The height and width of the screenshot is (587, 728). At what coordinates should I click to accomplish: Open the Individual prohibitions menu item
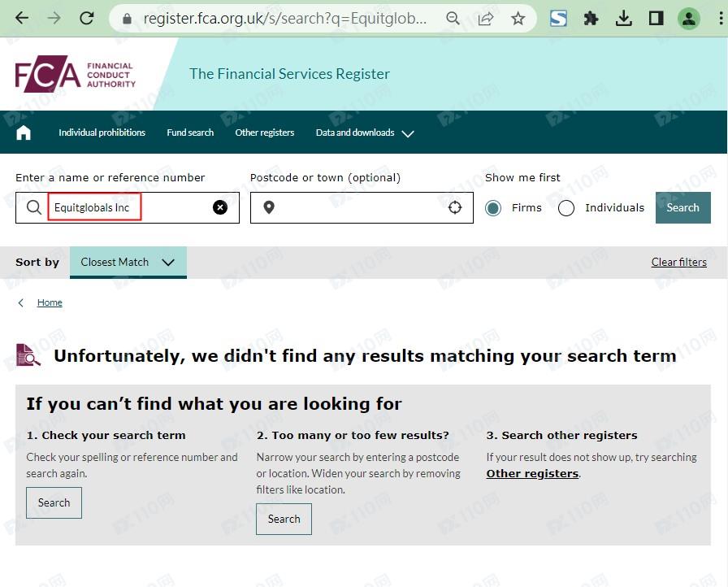pos(102,133)
